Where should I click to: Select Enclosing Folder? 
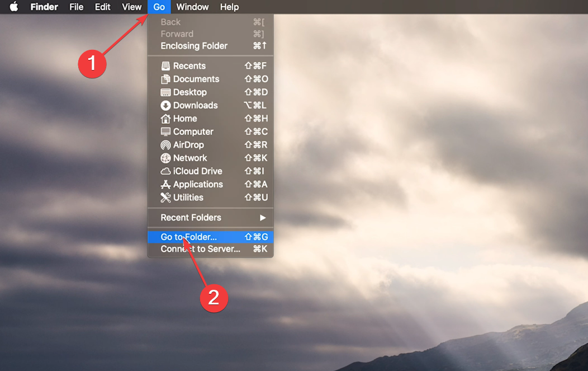tap(195, 46)
